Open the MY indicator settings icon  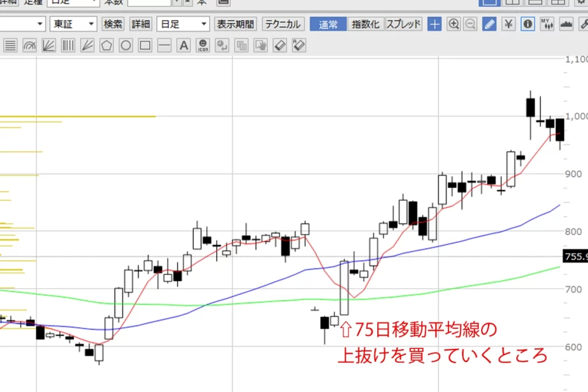click(x=547, y=24)
